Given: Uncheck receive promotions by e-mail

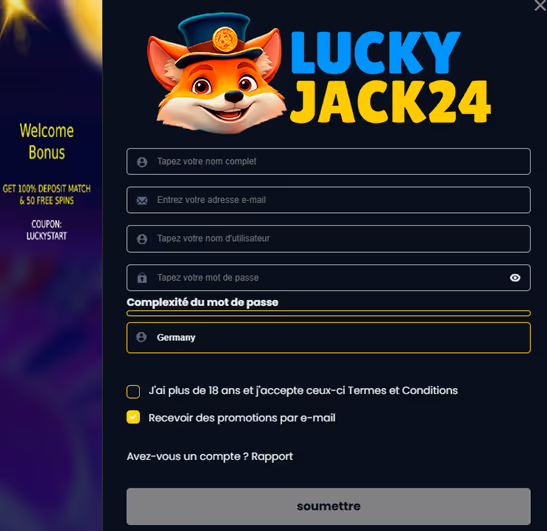Looking at the screenshot, I should (133, 417).
